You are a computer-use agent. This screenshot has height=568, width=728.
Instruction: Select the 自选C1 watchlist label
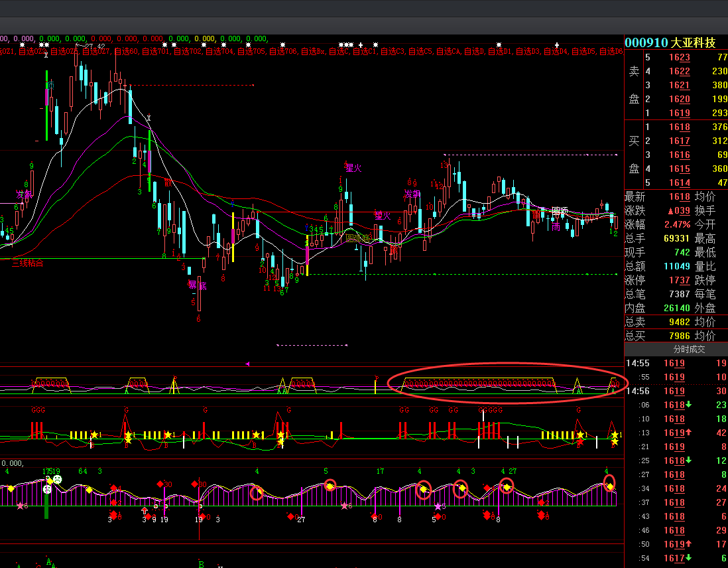tap(365, 51)
